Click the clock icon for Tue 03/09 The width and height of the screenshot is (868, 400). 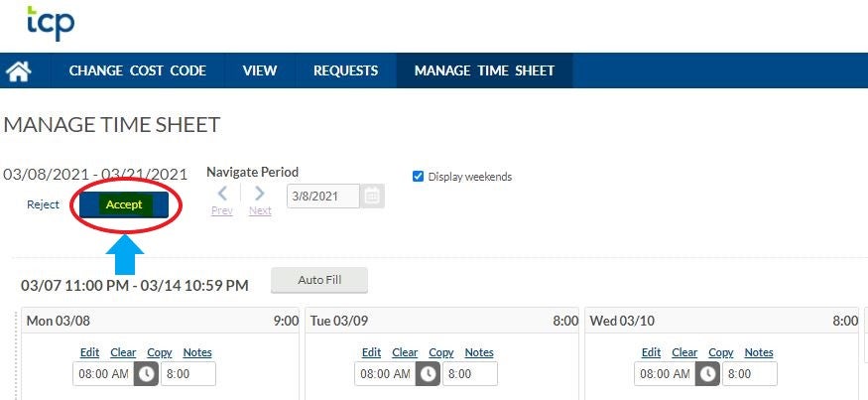[x=428, y=374]
